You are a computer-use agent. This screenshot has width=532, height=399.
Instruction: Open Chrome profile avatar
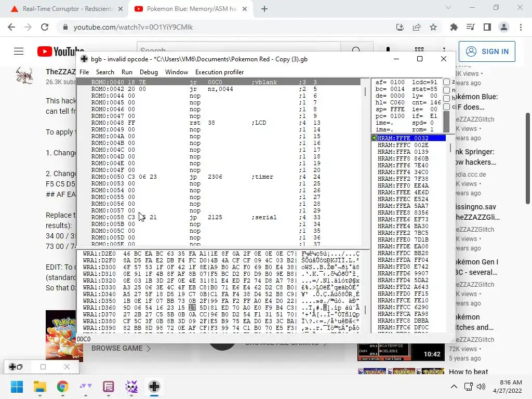tap(504, 27)
